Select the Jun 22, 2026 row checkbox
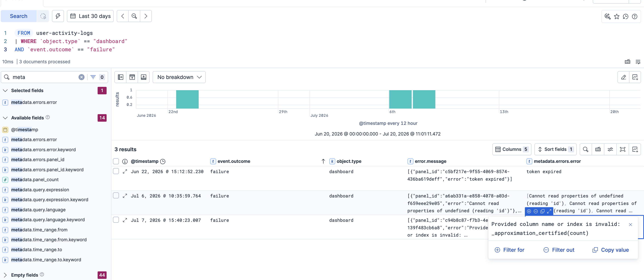The image size is (644, 280). point(116,171)
